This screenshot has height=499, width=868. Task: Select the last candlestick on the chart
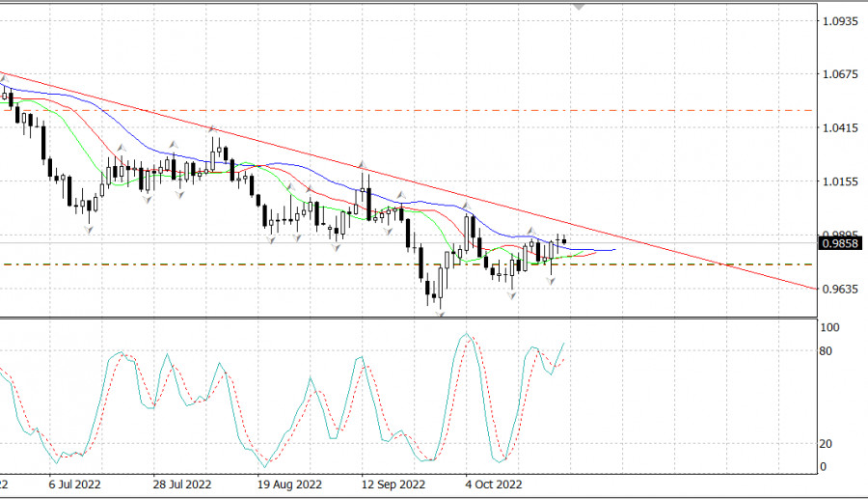564,240
